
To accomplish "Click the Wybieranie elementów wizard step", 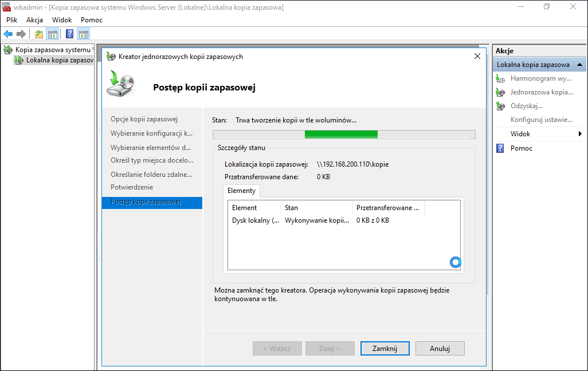I will [151, 148].
